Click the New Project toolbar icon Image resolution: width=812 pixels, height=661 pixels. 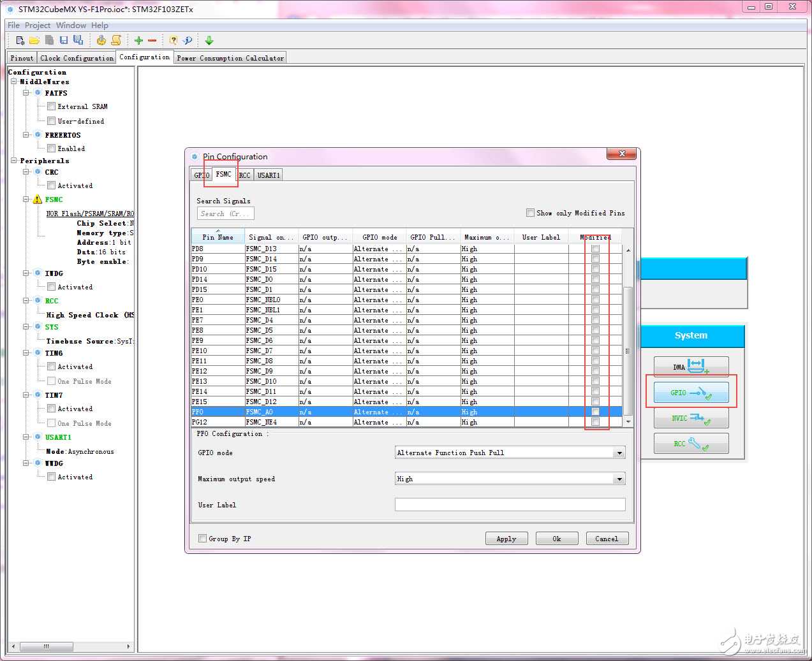click(20, 40)
